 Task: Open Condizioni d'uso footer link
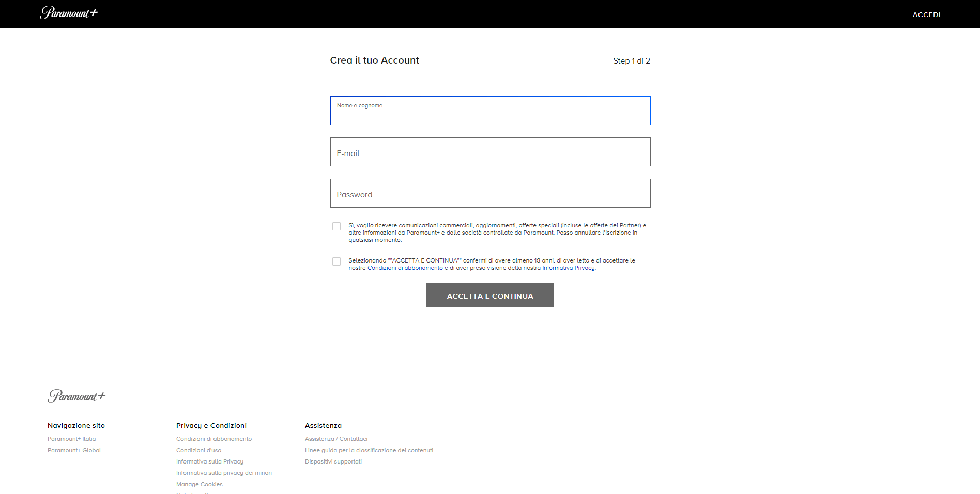(198, 450)
